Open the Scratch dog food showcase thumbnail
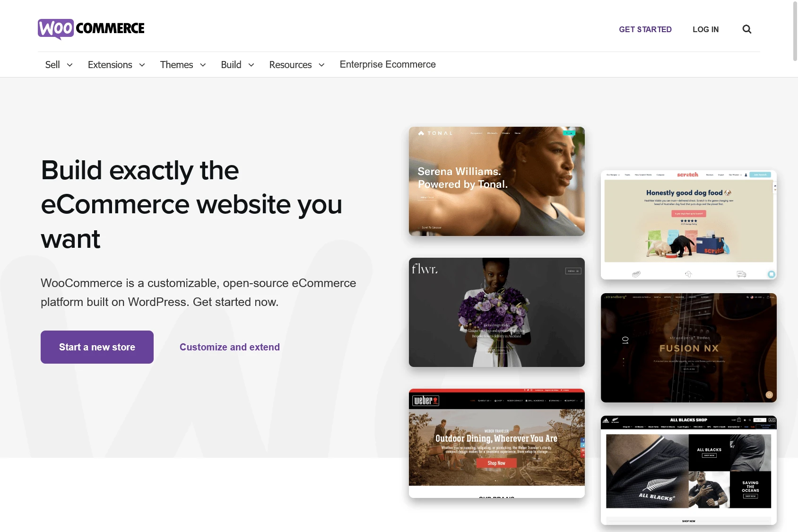 pos(689,225)
